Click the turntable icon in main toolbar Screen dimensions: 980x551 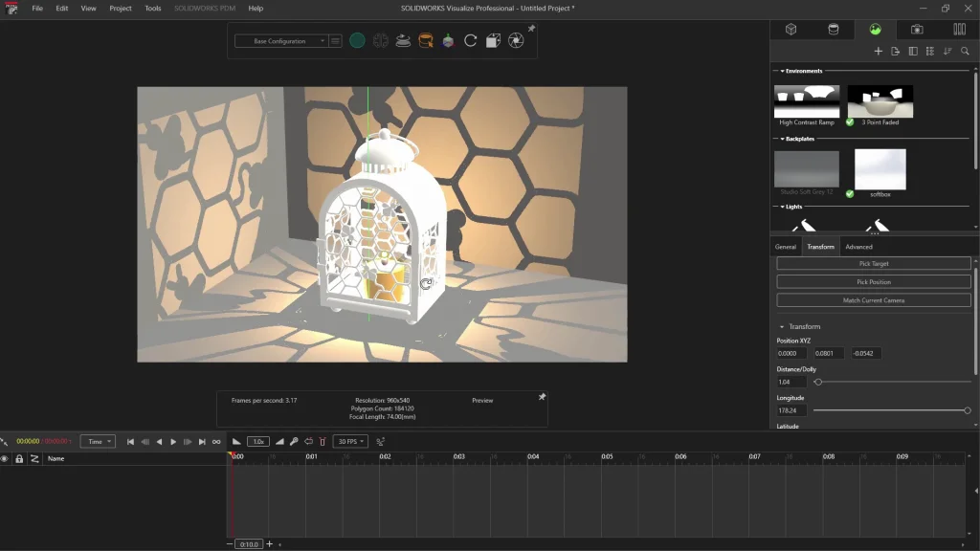pyautogui.click(x=403, y=41)
